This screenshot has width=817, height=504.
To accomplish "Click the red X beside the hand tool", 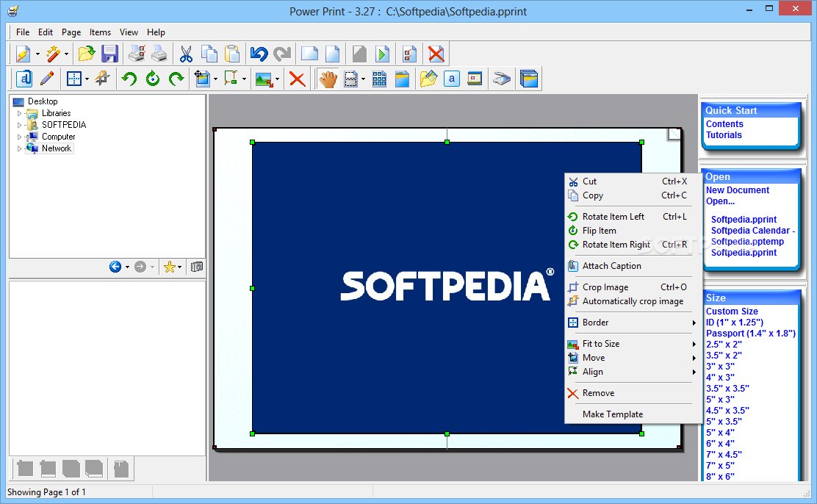I will point(297,79).
